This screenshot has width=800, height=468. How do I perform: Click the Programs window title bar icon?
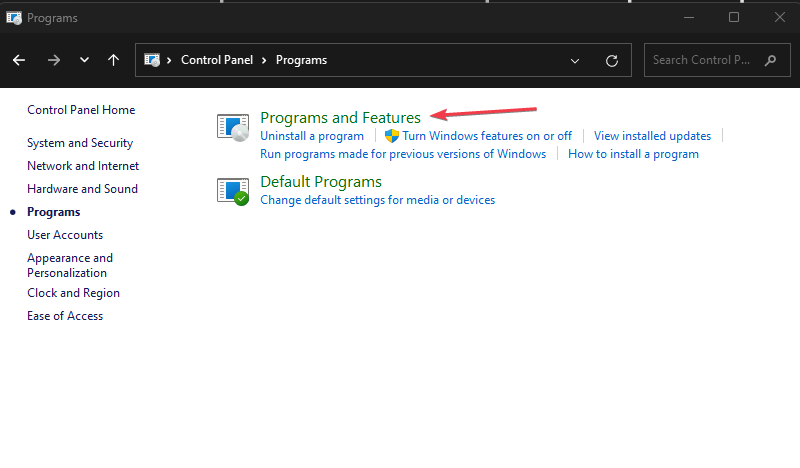pos(14,18)
